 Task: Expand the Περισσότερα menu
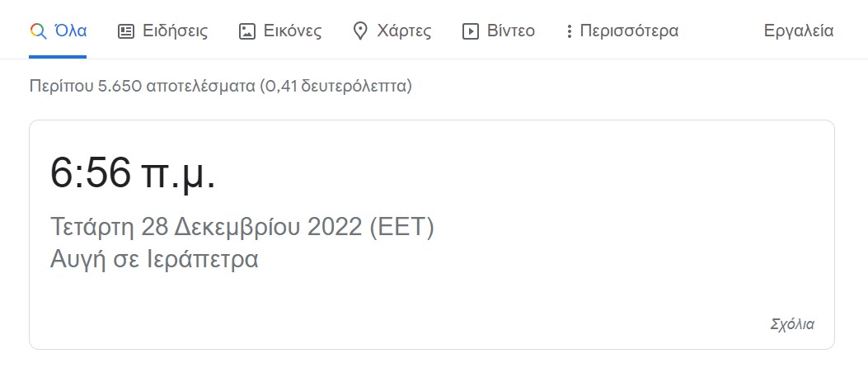click(x=629, y=31)
